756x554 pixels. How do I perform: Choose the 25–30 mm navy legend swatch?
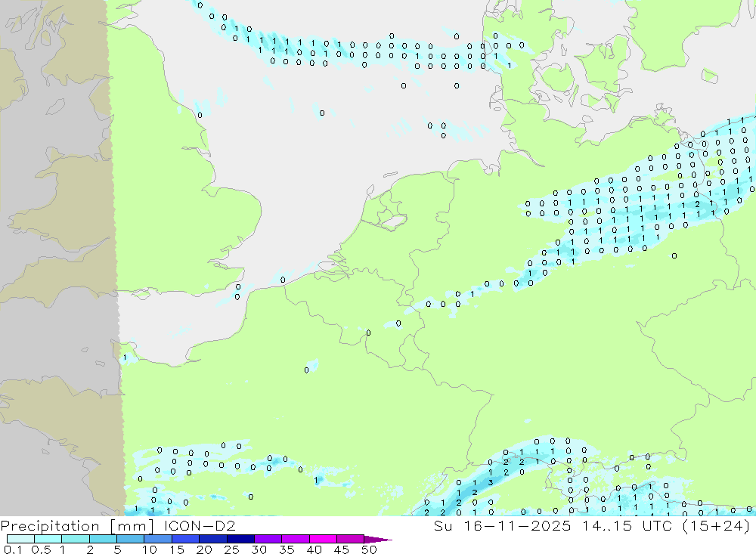click(x=240, y=539)
